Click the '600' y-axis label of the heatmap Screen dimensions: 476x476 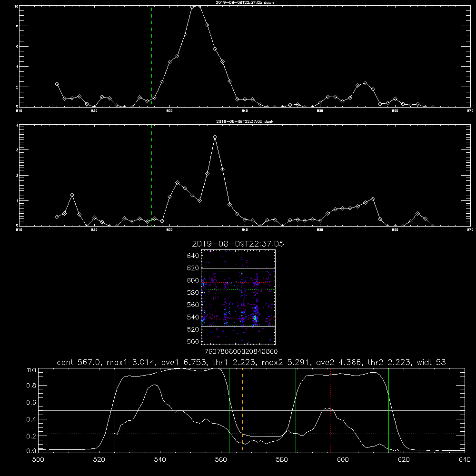[193, 280]
